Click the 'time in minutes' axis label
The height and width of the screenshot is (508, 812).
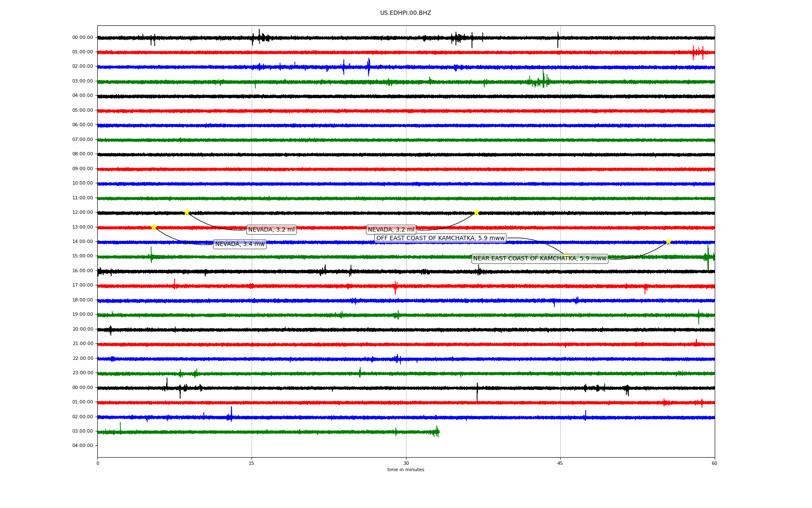tap(406, 469)
